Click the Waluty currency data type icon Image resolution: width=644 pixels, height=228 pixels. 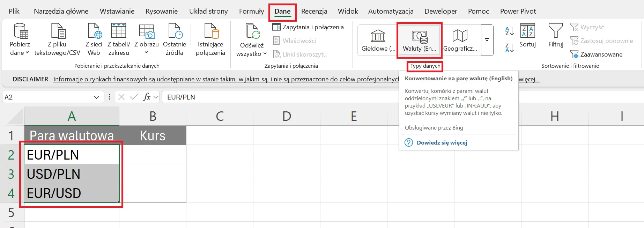tap(419, 36)
